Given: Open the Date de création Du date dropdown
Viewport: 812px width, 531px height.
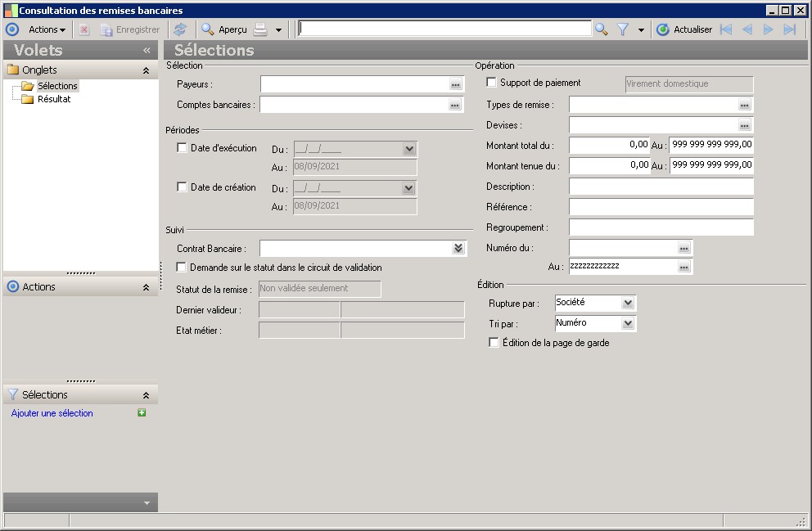Looking at the screenshot, I should [408, 188].
